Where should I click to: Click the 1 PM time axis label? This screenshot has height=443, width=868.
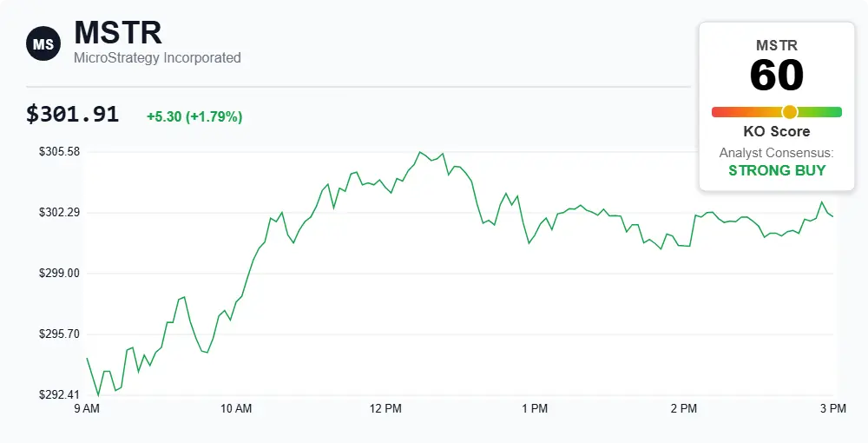tap(535, 408)
